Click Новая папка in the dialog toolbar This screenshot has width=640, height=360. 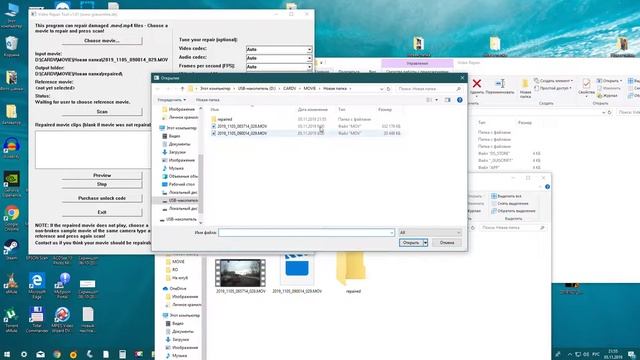click(x=207, y=100)
